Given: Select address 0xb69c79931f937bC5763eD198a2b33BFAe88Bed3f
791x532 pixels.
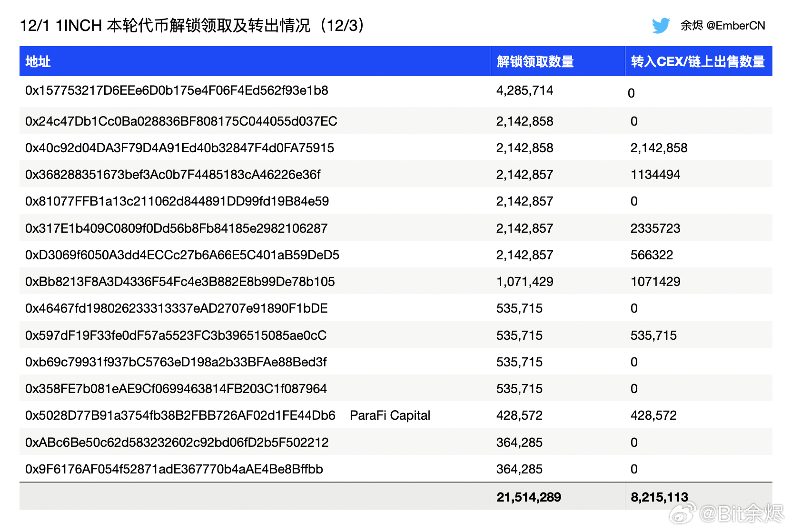Looking at the screenshot, I should pyautogui.click(x=176, y=362).
